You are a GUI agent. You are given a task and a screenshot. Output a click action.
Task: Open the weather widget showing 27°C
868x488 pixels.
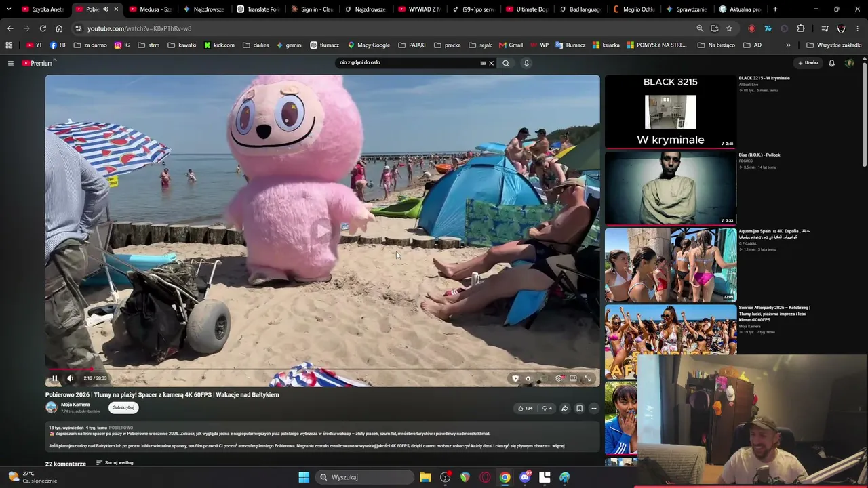(33, 477)
